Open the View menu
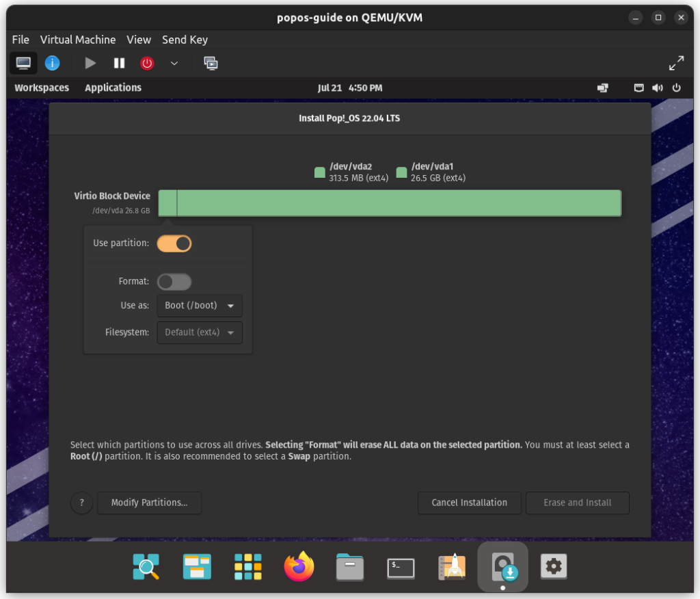This screenshot has width=700, height=599. pos(138,40)
